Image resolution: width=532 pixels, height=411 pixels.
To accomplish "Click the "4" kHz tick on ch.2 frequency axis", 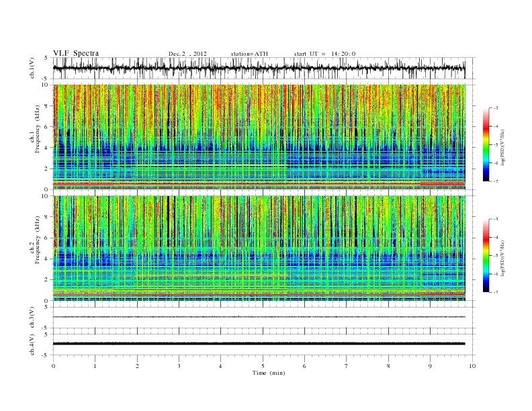I will click(46, 259).
